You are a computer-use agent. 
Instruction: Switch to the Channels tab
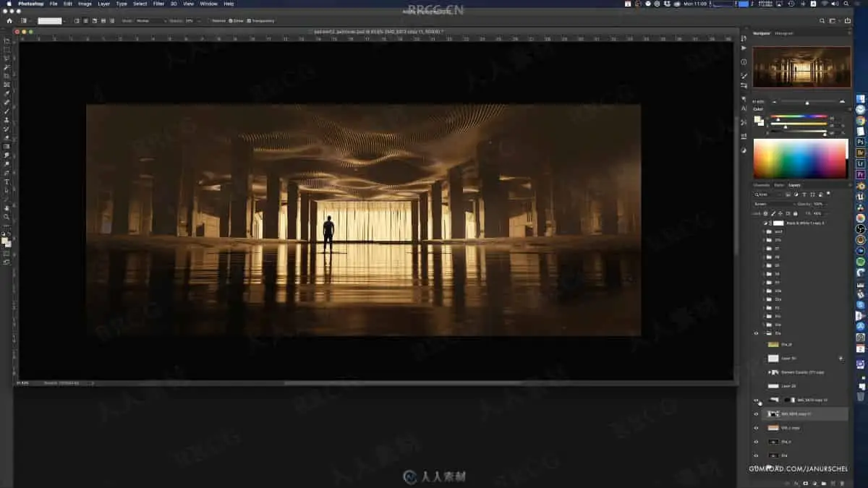pos(762,185)
